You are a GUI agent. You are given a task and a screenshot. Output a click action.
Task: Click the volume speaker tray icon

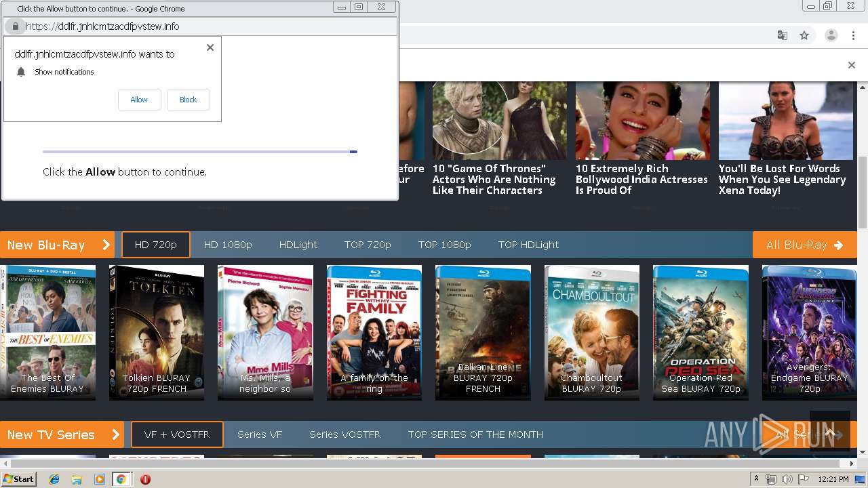[787, 479]
